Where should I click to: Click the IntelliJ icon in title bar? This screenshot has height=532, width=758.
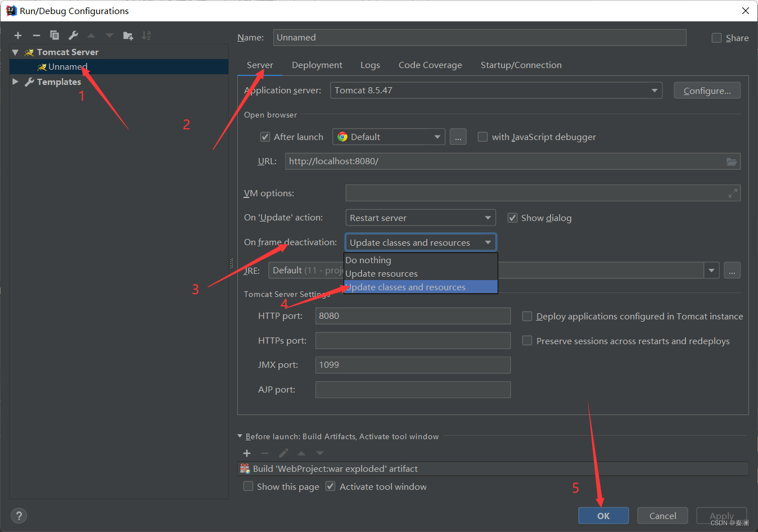[11, 11]
